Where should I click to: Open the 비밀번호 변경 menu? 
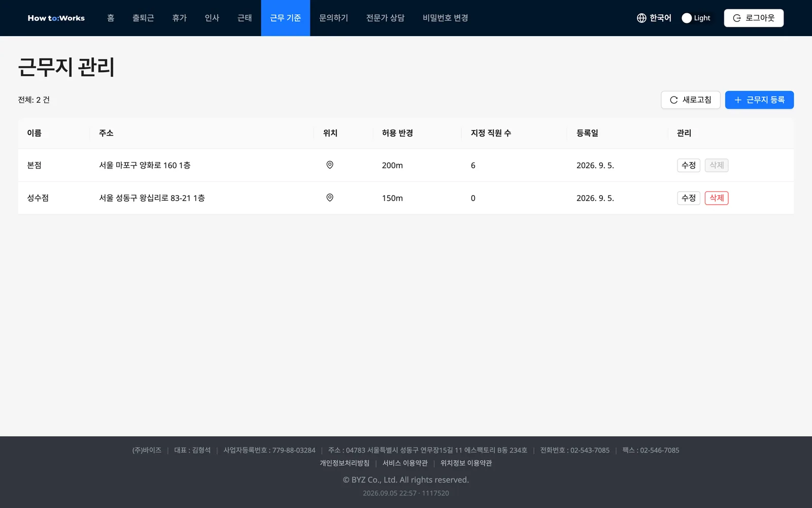point(446,18)
